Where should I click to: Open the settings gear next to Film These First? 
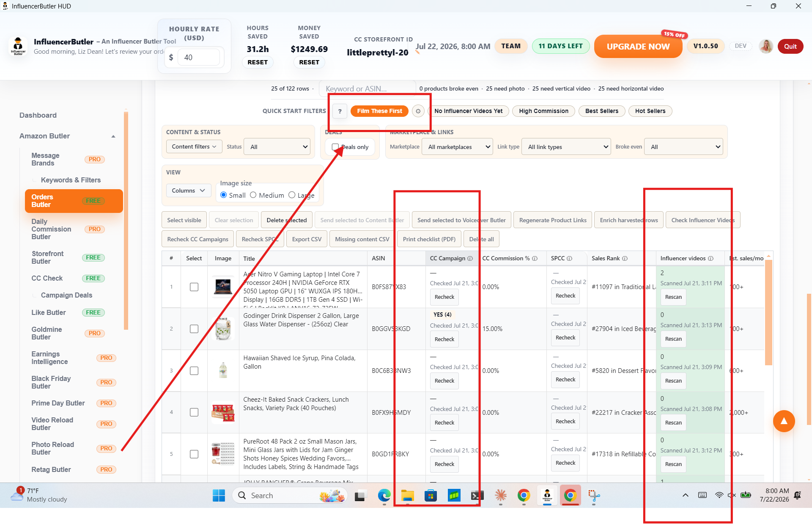coord(418,111)
